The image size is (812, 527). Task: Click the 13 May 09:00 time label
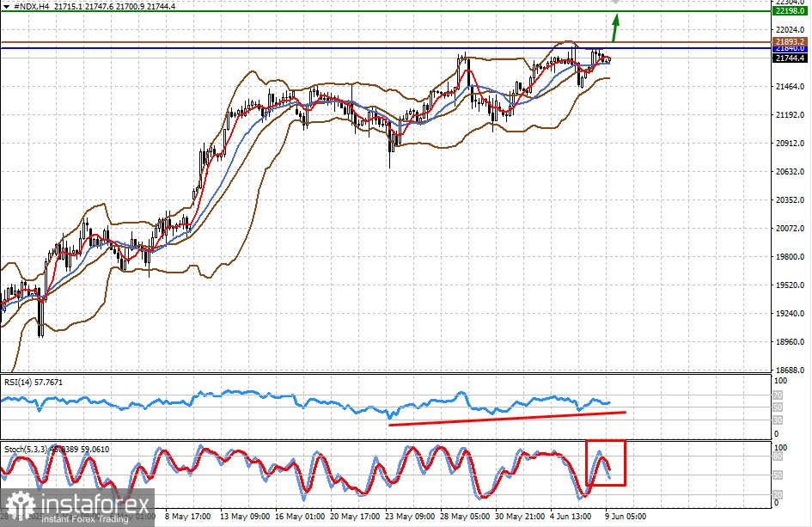coord(244,517)
